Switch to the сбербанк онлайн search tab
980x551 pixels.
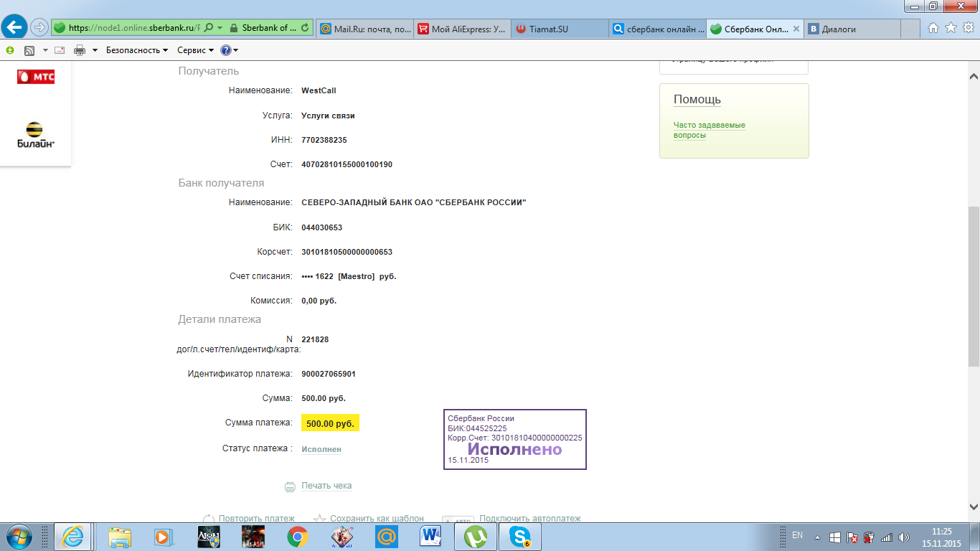[x=657, y=29]
